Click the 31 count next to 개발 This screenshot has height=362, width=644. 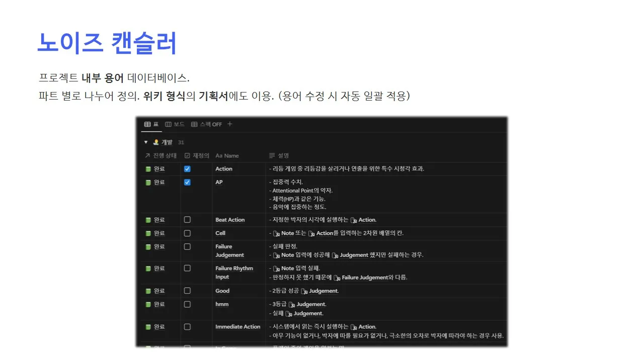click(x=181, y=143)
